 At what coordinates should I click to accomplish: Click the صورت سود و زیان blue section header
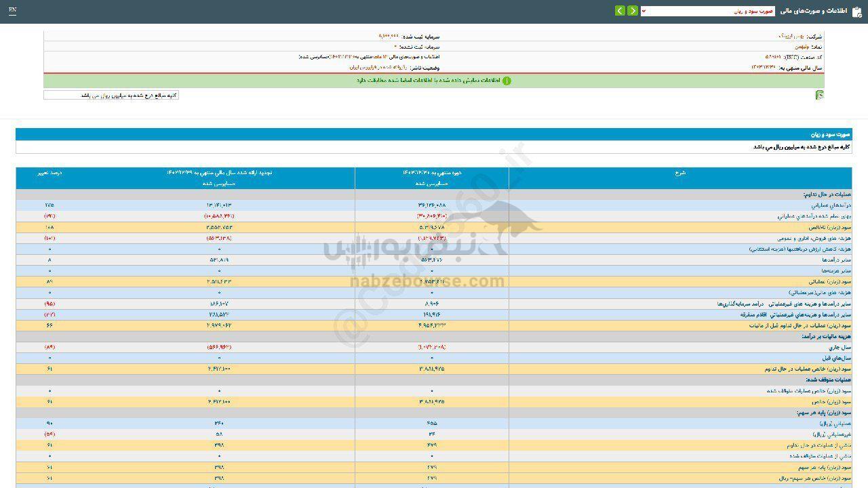[434, 135]
